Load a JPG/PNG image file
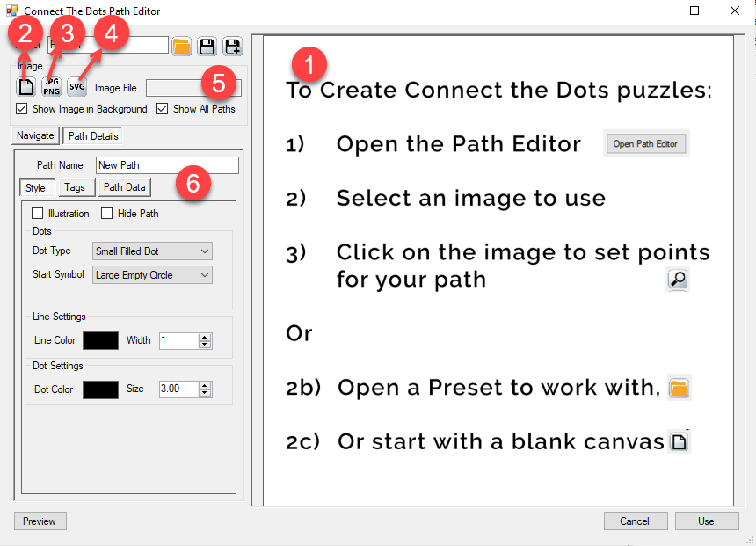 pos(51,85)
